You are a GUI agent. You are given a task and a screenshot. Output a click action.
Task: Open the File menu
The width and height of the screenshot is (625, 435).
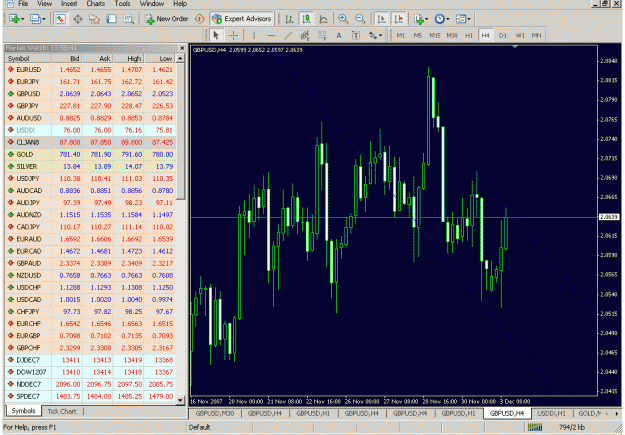click(x=23, y=4)
